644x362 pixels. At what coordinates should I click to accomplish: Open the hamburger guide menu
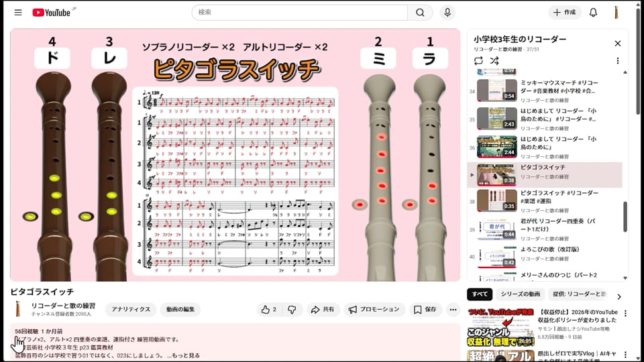18,12
